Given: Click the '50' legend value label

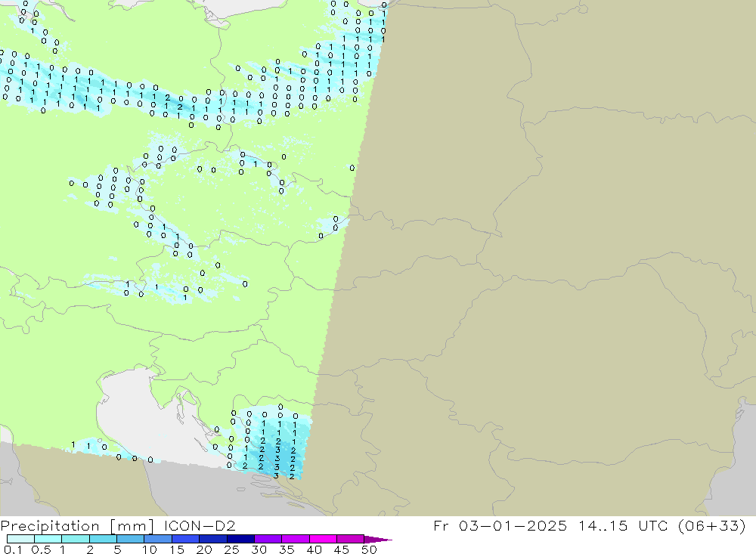Looking at the screenshot, I should point(369,549).
